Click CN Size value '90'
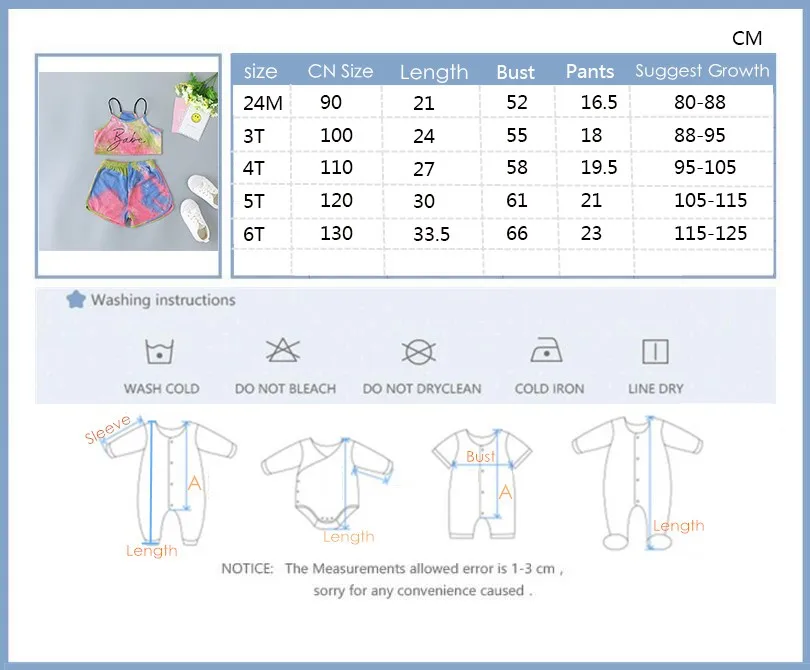 331,102
